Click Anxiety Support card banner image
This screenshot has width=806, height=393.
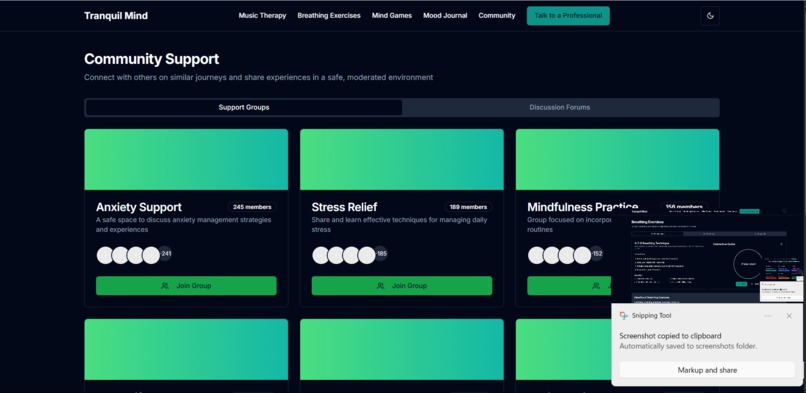tap(186, 159)
